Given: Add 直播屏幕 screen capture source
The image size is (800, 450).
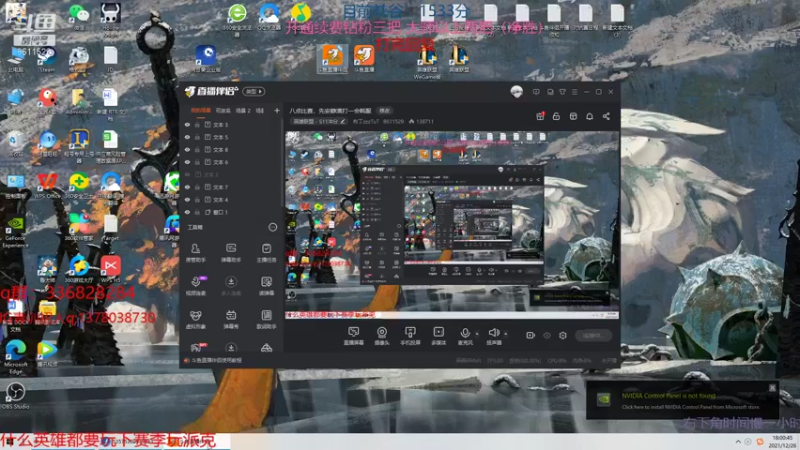Looking at the screenshot, I should pos(353,336).
